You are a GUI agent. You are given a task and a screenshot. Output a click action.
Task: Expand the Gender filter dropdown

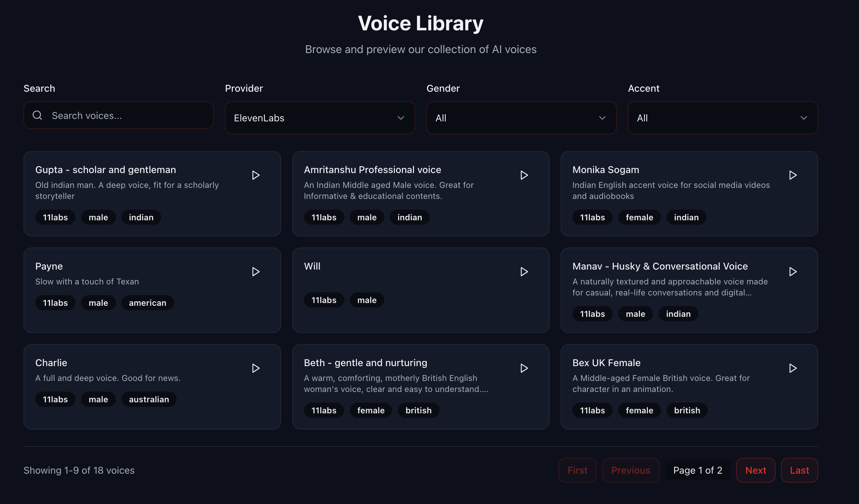521,118
